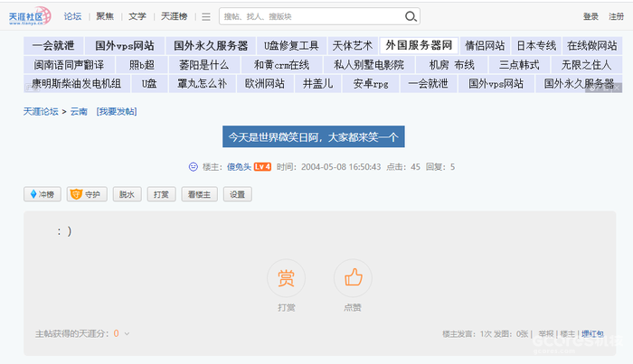Click the post time 2004-05-08 16:50:43
Screen dimensions: 633x364
point(341,166)
